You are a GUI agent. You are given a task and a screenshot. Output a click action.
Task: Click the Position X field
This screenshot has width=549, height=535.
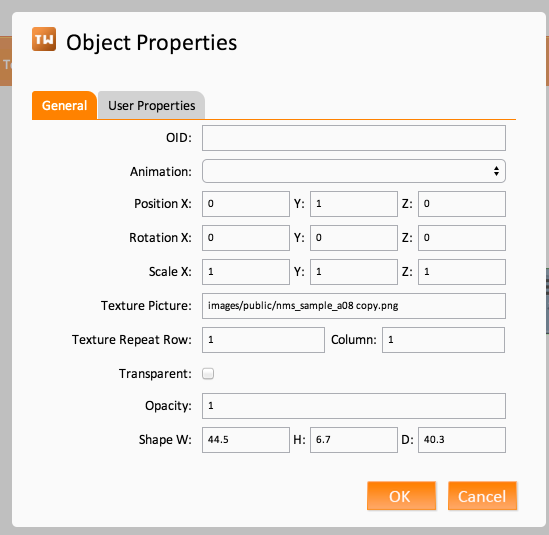pos(246,204)
